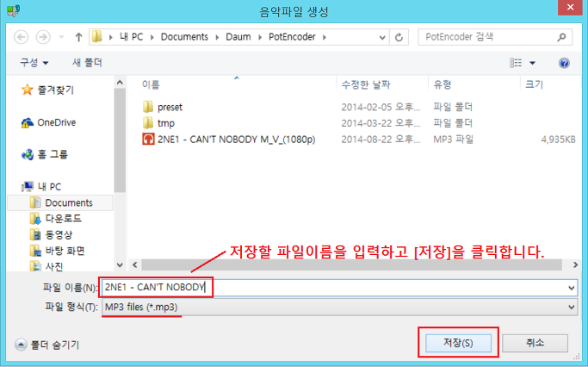Select Documents in the address path
588x367 pixels.
click(184, 37)
